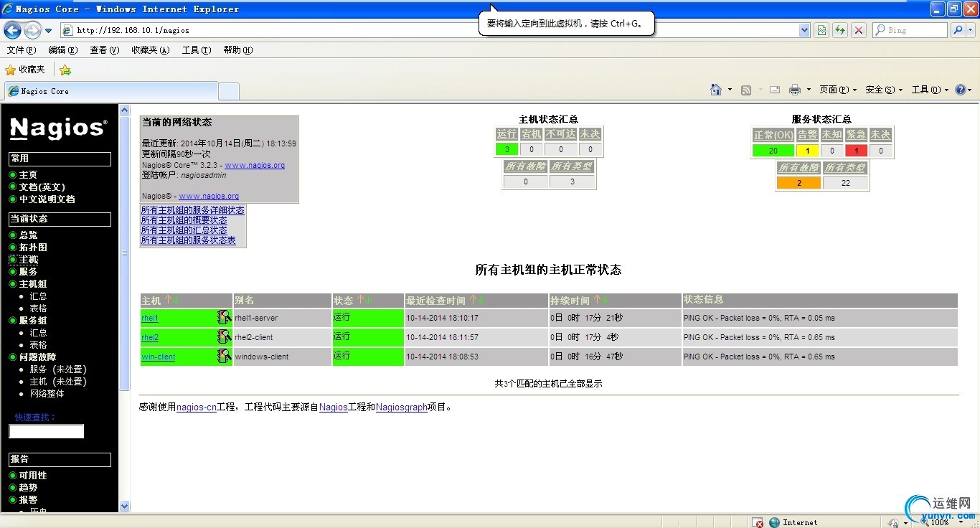
Task: Open the 工具(O) command bar dropdown
Action: coord(930,90)
